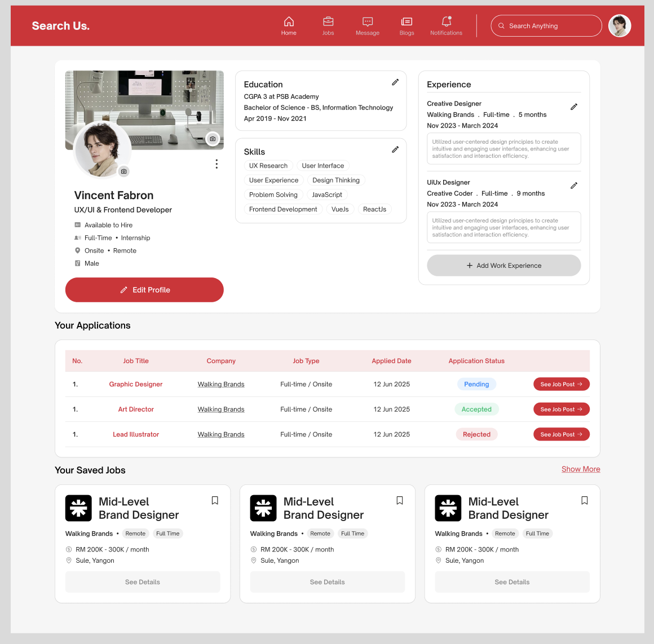Viewport: 654px width, 644px height.
Task: Toggle bookmark on second saved job card
Action: (400, 500)
